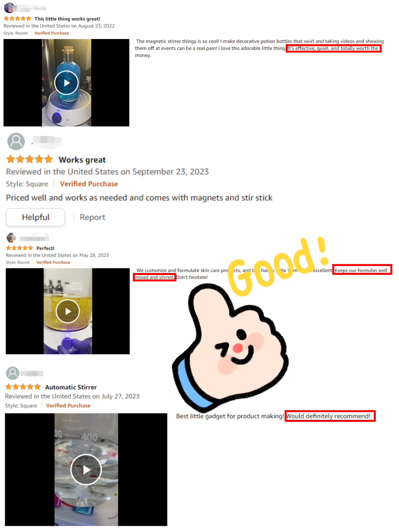Click the Helpful button

[x=36, y=217]
